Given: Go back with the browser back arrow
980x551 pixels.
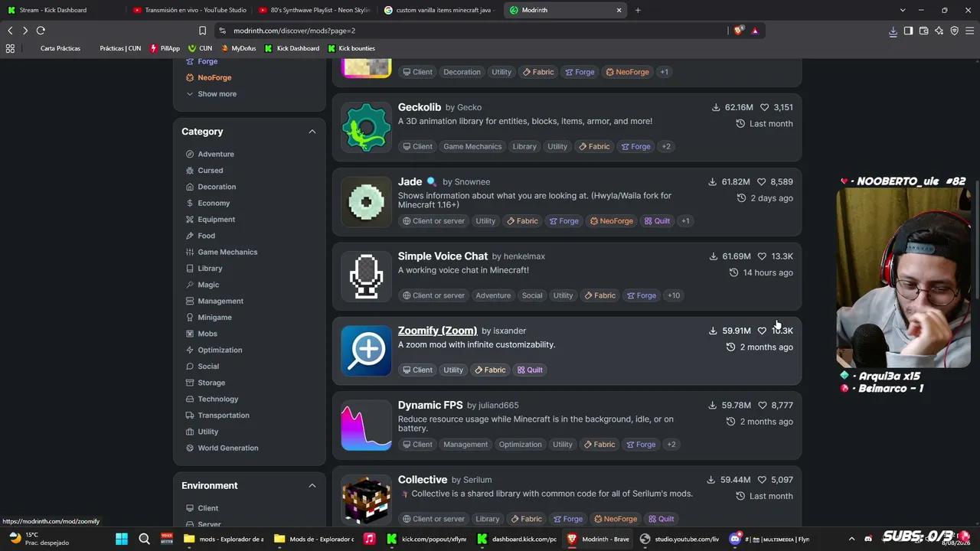Looking at the screenshot, I should point(10,31).
